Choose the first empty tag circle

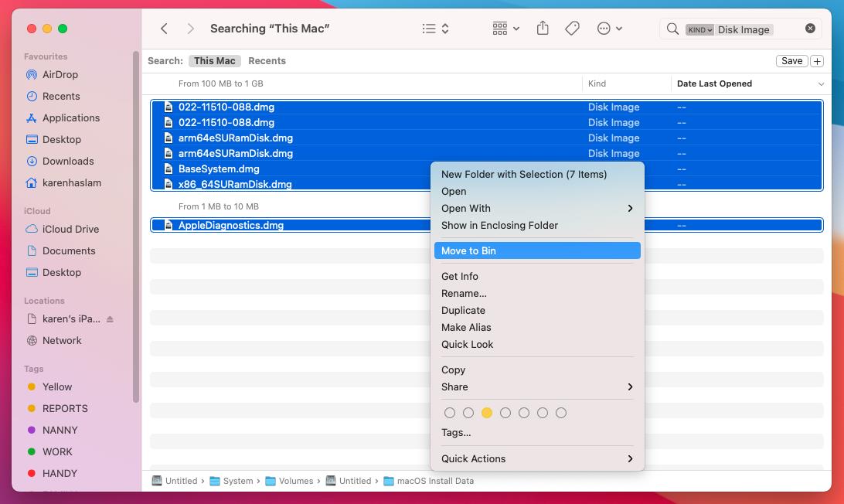(450, 413)
